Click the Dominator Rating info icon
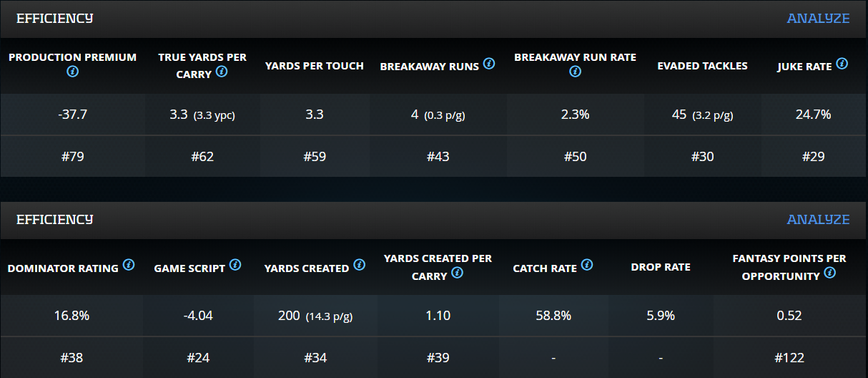 click(129, 265)
